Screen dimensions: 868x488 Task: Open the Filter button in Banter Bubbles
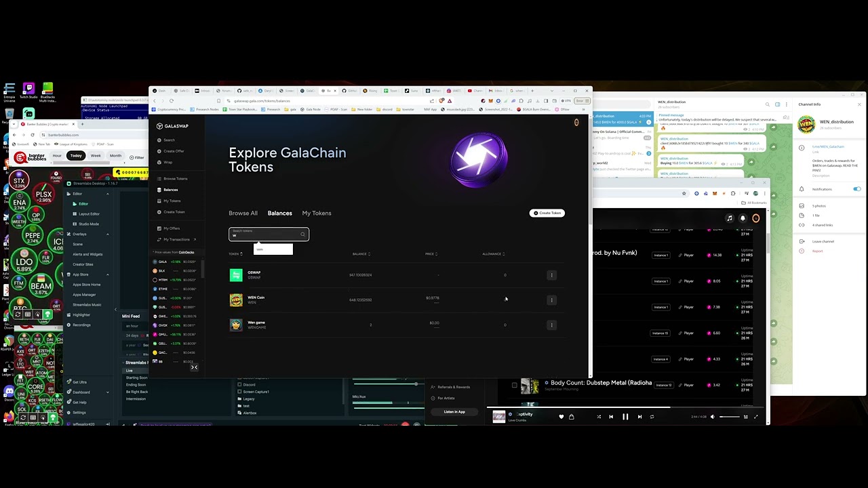(x=137, y=157)
